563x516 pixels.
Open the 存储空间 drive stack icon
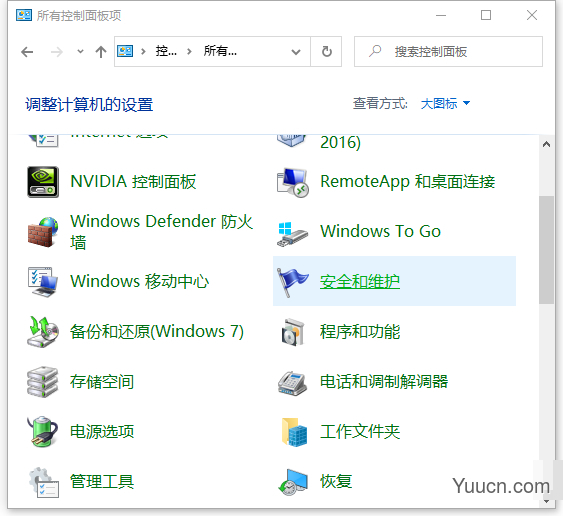42,382
